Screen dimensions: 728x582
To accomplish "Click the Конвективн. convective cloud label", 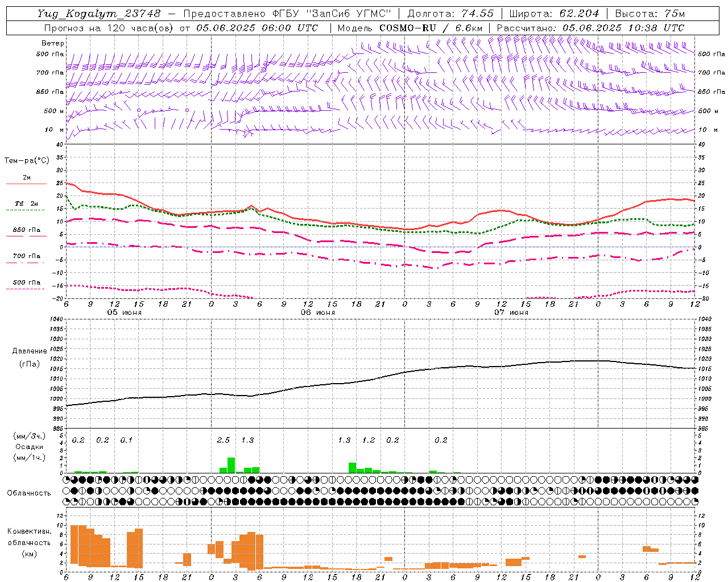I will pos(29,532).
